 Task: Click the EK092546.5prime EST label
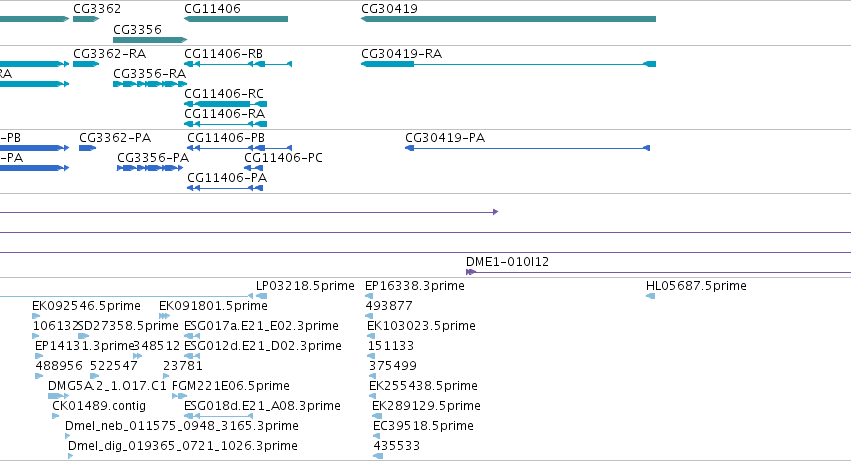pos(86,306)
